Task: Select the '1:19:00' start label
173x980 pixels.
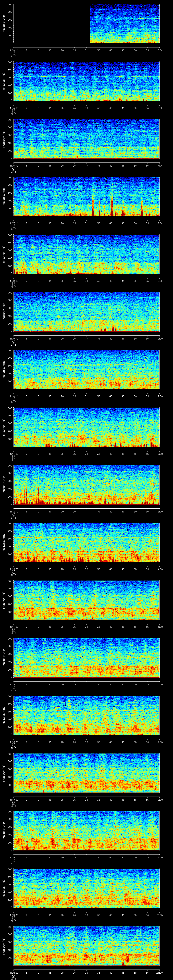Action: click(x=14, y=915)
